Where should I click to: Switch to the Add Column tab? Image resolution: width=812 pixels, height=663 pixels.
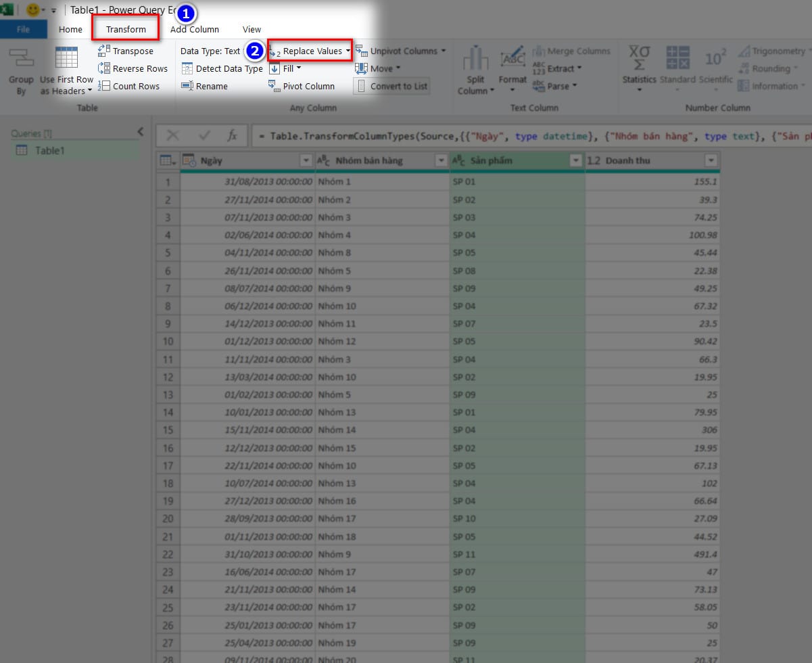coord(195,29)
